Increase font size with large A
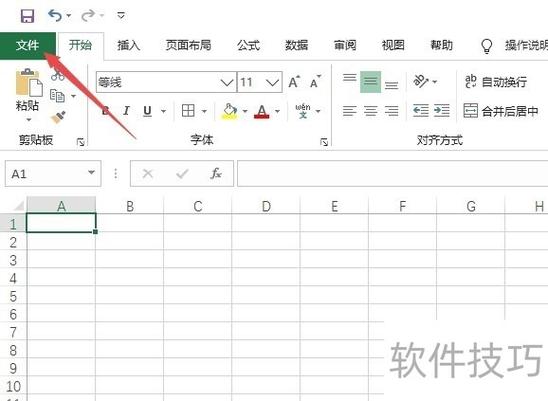This screenshot has width=548, height=401. (x=294, y=82)
